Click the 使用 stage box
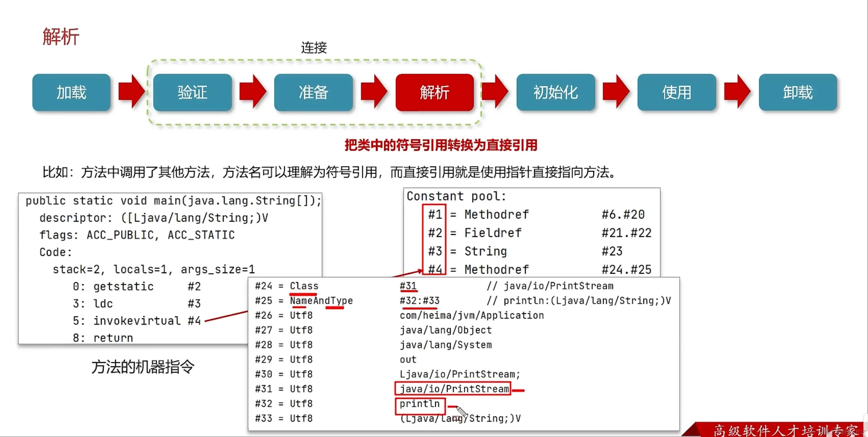 coord(677,92)
